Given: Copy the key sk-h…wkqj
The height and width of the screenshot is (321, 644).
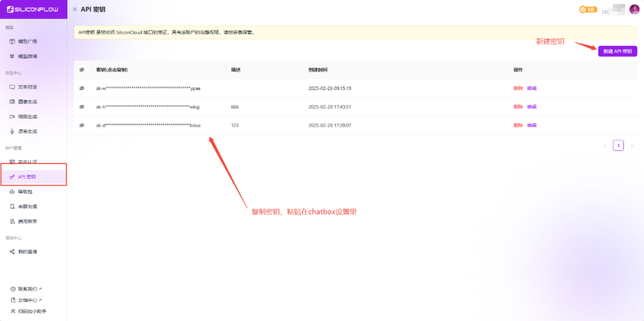Looking at the screenshot, I should tap(148, 107).
